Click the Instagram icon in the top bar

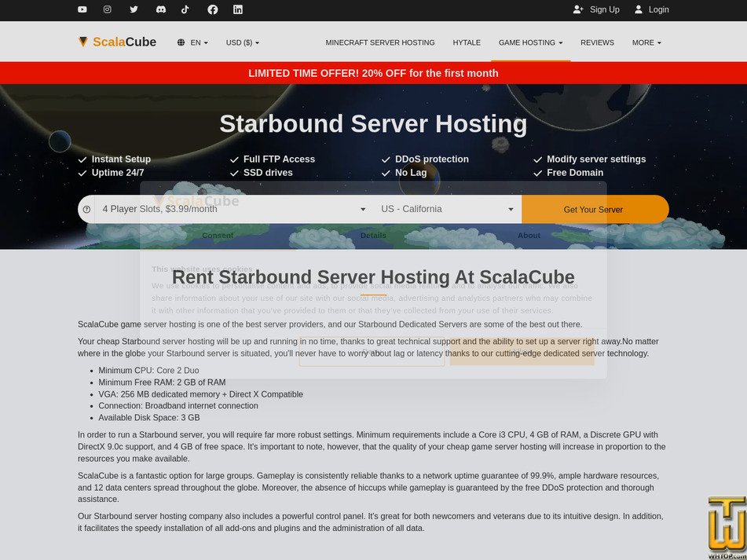[x=108, y=10]
